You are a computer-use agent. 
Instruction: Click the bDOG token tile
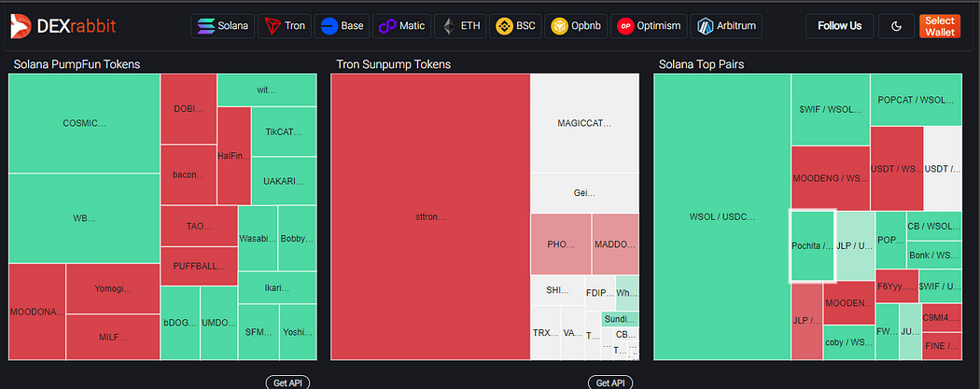click(181, 323)
